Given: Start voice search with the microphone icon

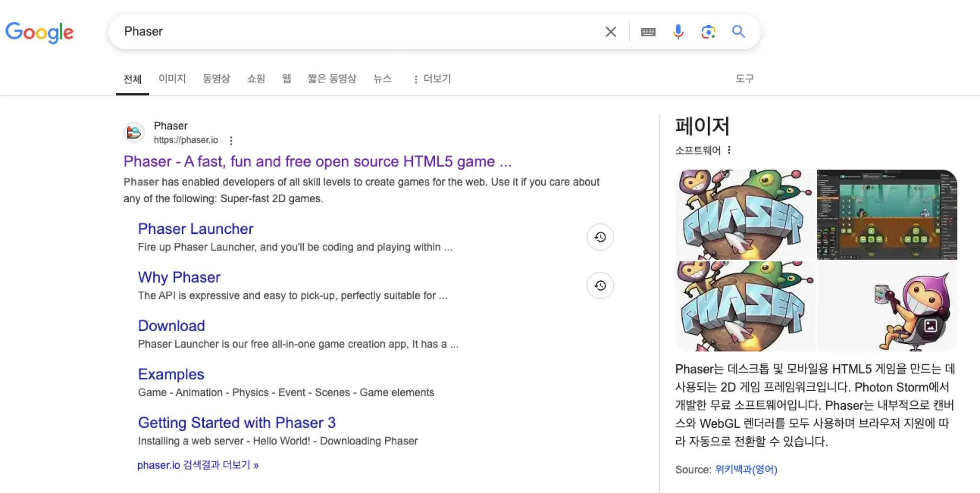Looking at the screenshot, I should pyautogui.click(x=678, y=32).
